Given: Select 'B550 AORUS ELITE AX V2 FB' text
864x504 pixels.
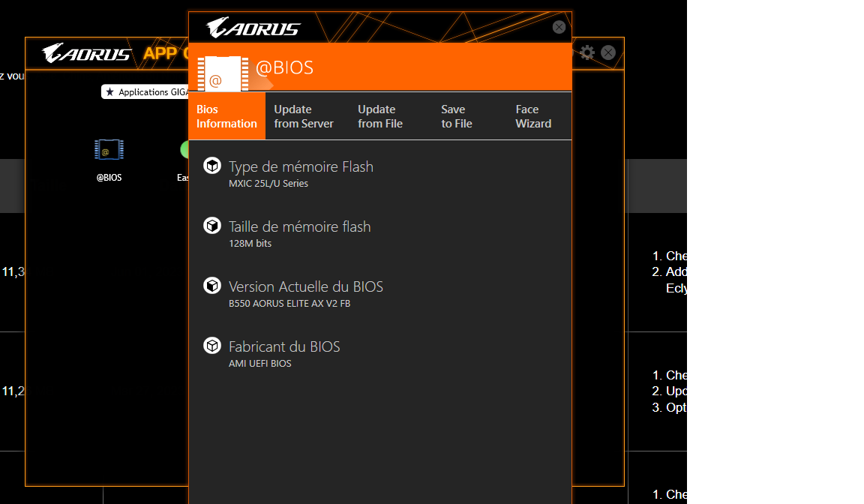Looking at the screenshot, I should pyautogui.click(x=289, y=304).
